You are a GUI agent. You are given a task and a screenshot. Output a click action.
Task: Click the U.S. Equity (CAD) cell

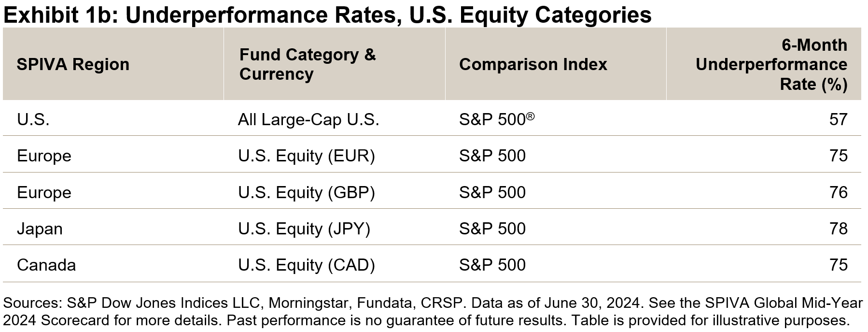306,265
